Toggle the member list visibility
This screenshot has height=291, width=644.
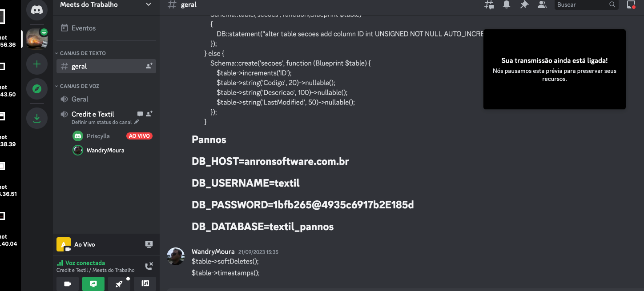pyautogui.click(x=542, y=5)
